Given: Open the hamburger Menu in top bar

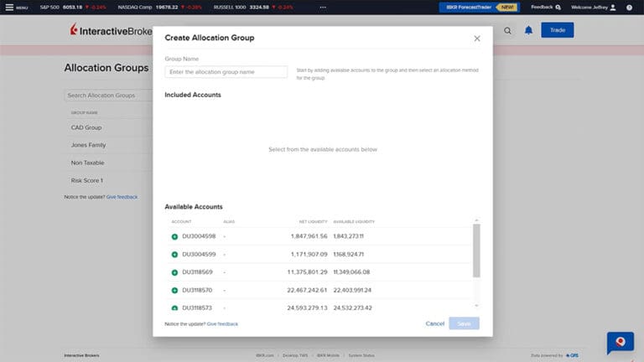Looking at the screenshot, I should (x=16, y=8).
